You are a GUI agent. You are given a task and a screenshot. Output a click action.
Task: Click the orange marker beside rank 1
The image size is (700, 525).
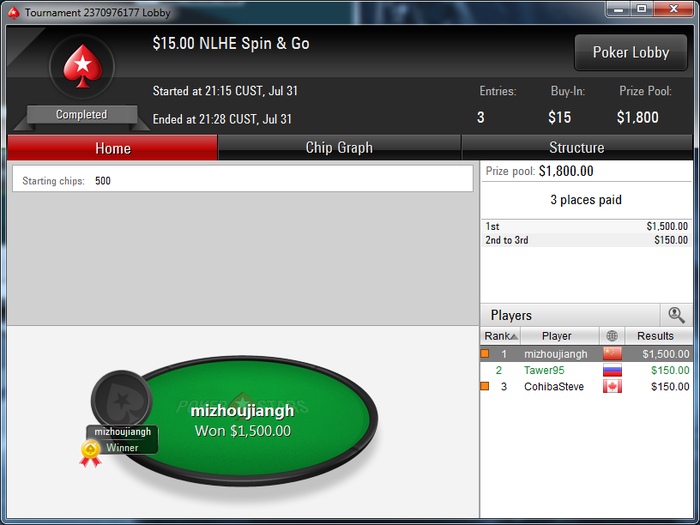(x=485, y=354)
